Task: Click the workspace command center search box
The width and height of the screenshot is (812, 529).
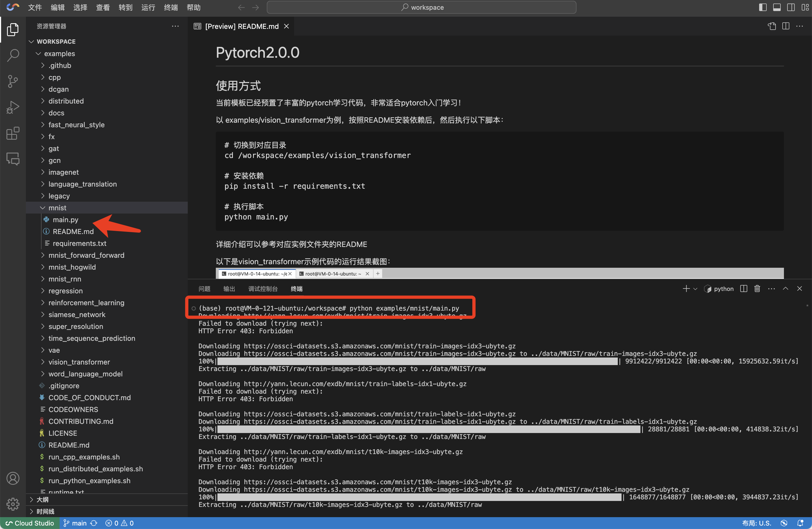Action: point(421,8)
